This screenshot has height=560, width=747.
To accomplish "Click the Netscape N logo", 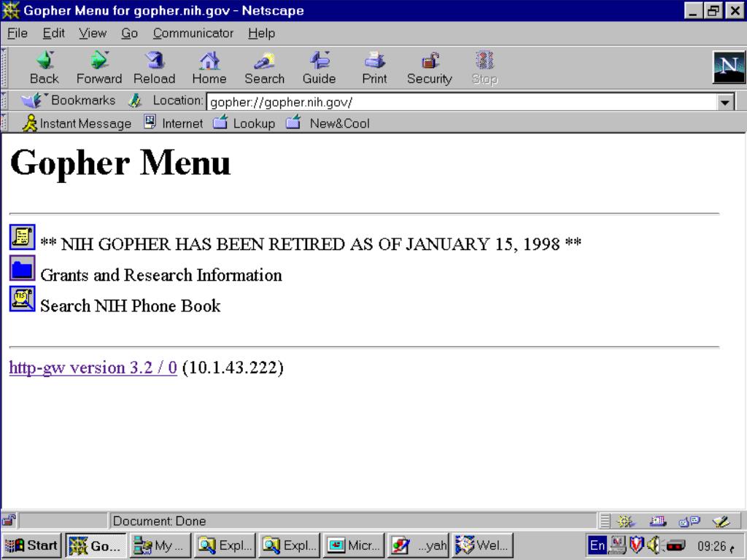I will click(x=728, y=68).
